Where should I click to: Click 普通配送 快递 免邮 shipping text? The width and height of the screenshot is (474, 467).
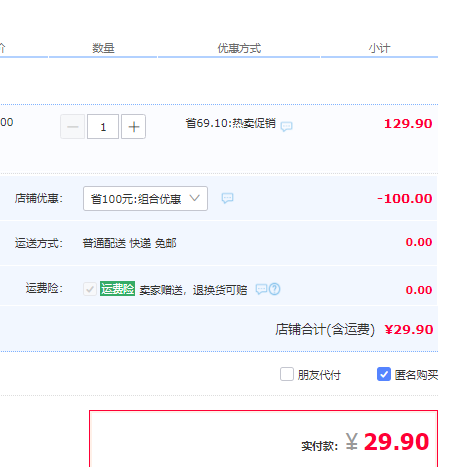129,243
